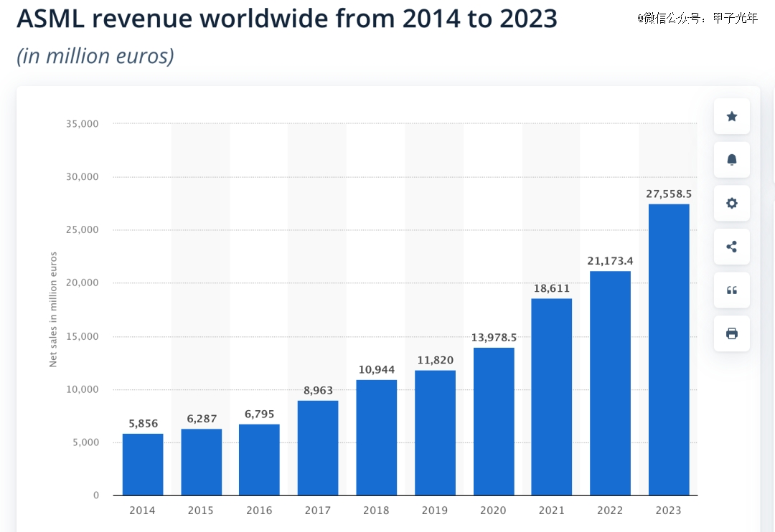Click the star favorite icon
The image size is (775, 532).
pos(731,117)
